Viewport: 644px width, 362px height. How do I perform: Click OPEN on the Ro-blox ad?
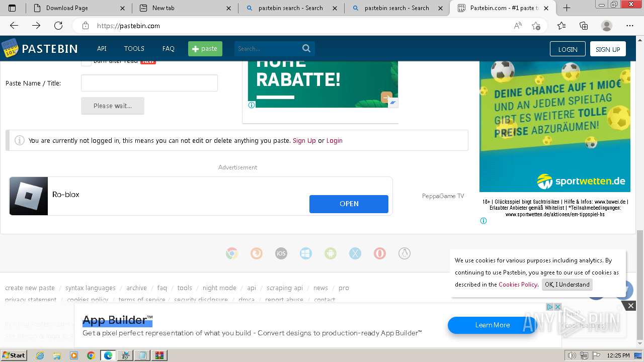[349, 204]
